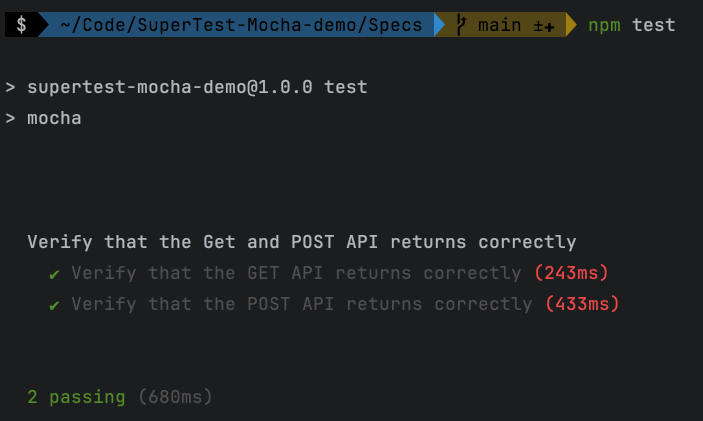Click the red (243ms) duration

point(571,273)
